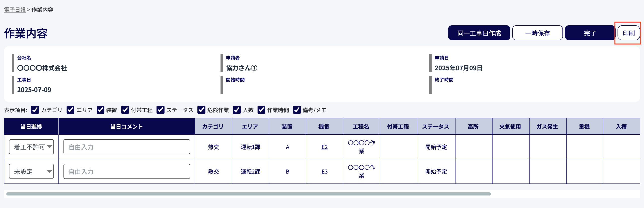Open the E2 machine number link
Image resolution: width=644 pixels, height=208 pixels.
[324, 147]
